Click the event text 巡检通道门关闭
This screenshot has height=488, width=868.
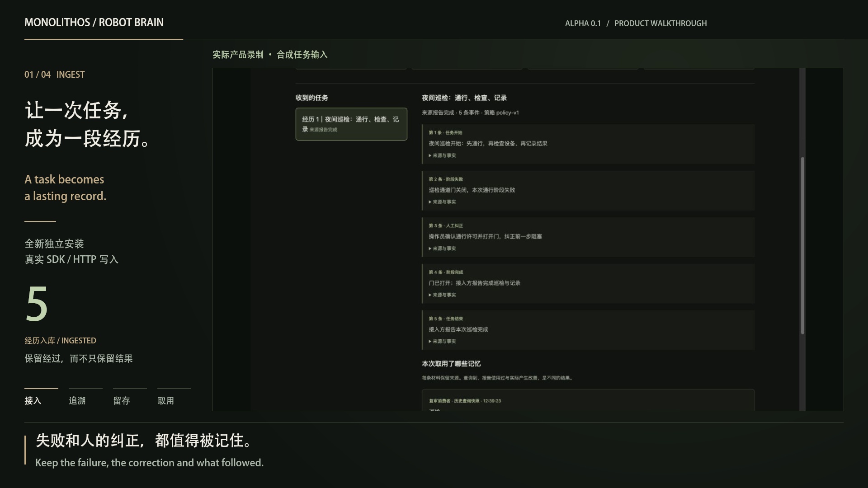pos(472,190)
